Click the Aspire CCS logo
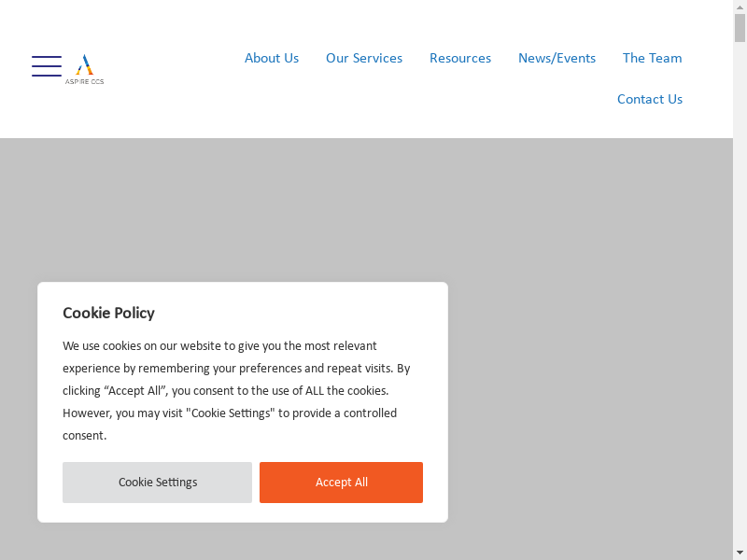The height and width of the screenshot is (560, 747). 84,65
